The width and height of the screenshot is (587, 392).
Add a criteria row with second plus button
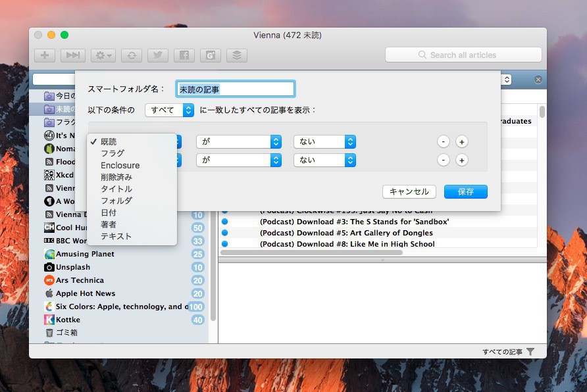[x=462, y=160]
